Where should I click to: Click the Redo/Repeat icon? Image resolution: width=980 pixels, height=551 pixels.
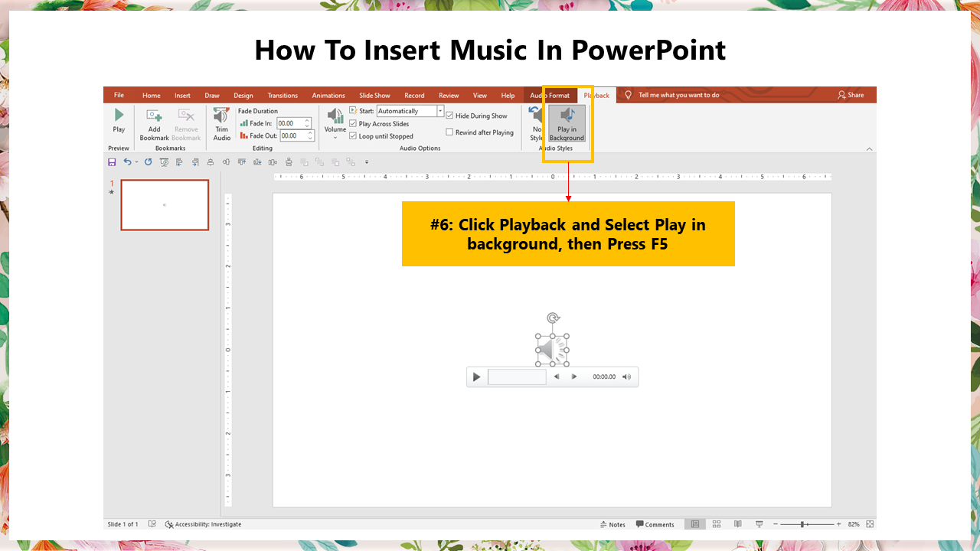click(x=148, y=162)
